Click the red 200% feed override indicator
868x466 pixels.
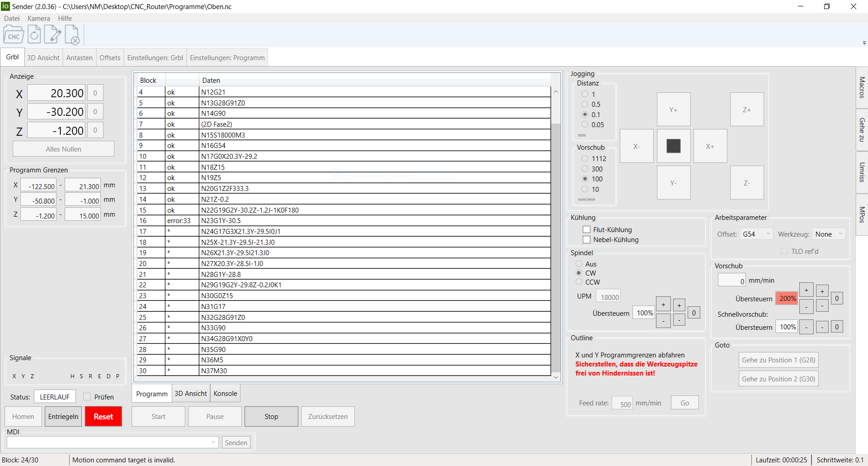click(787, 299)
